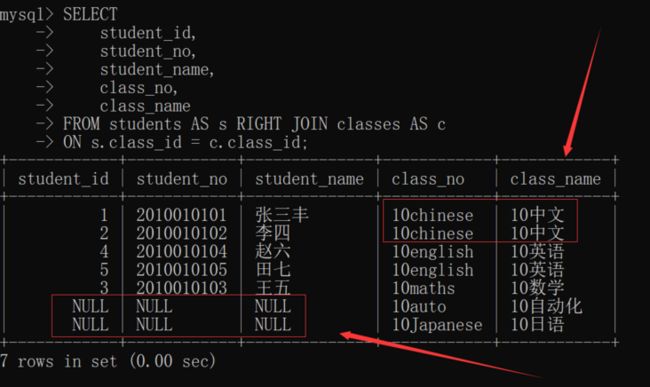Click student_id 4 in the 赵六 row
Image resolution: width=650 pixels, height=387 pixels.
(x=104, y=252)
